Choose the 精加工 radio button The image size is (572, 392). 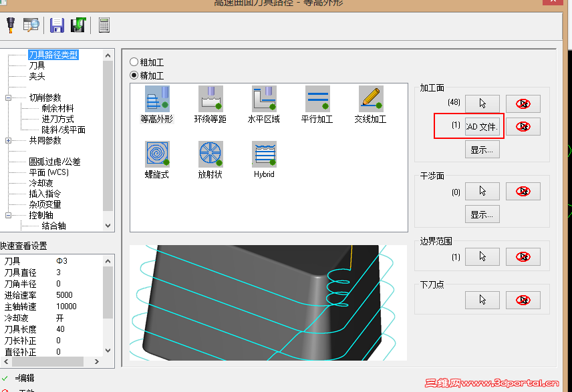click(134, 75)
